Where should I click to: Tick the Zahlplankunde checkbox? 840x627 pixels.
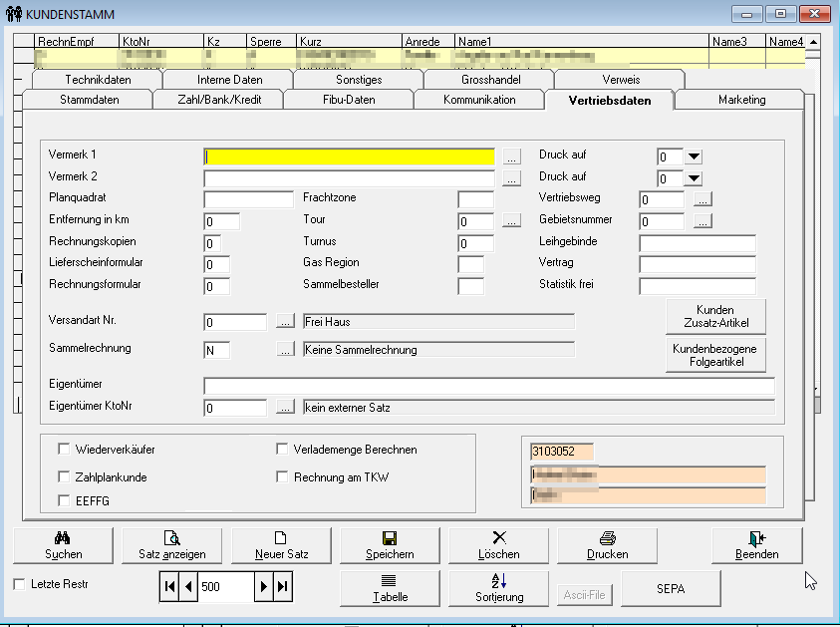coord(65,477)
